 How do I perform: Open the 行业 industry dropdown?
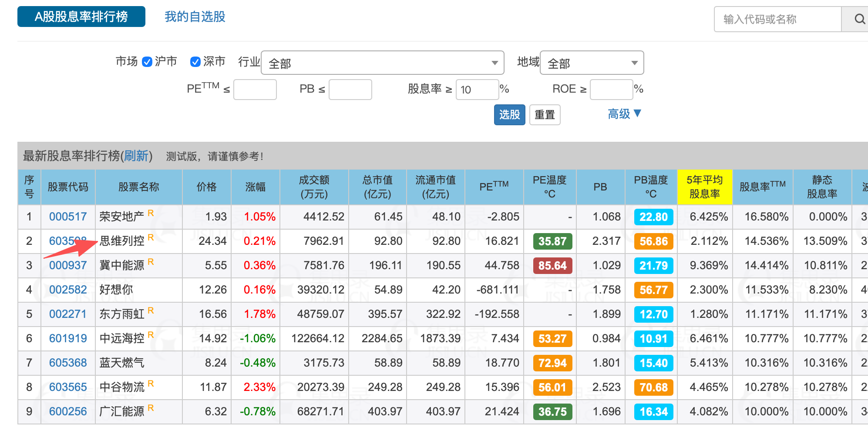point(382,63)
